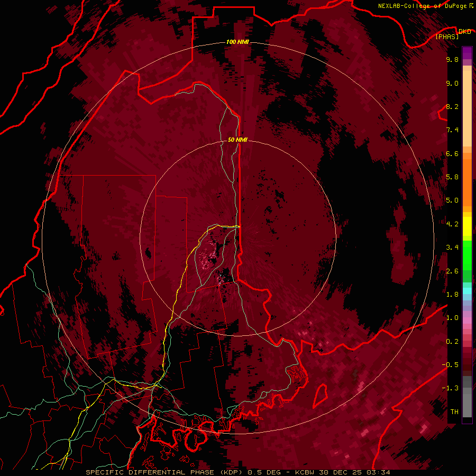This screenshot has height=476, width=476.
Task: Click the 9.8 value on the color scale
Action: pyautogui.click(x=452, y=59)
